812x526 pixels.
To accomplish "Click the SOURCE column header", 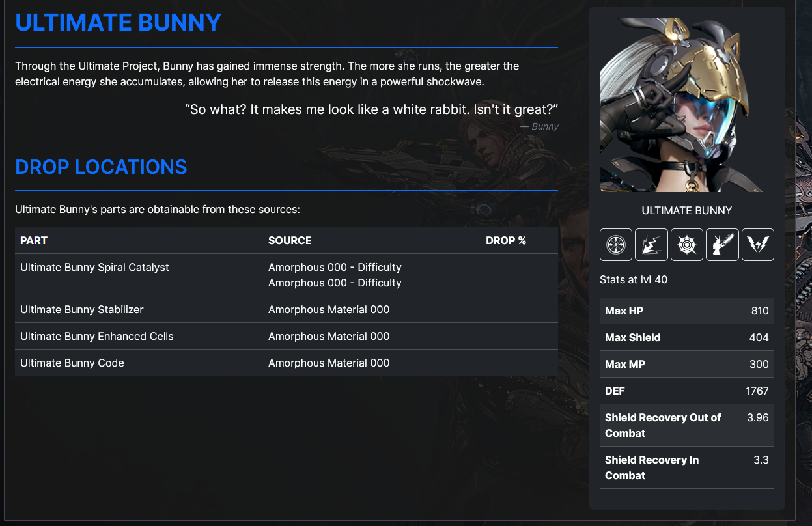I will pos(290,240).
